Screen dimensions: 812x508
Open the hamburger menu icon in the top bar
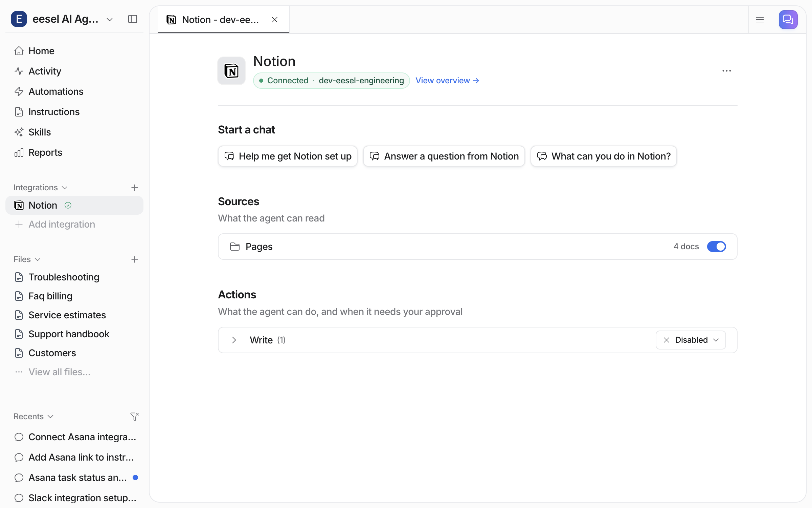coord(760,20)
